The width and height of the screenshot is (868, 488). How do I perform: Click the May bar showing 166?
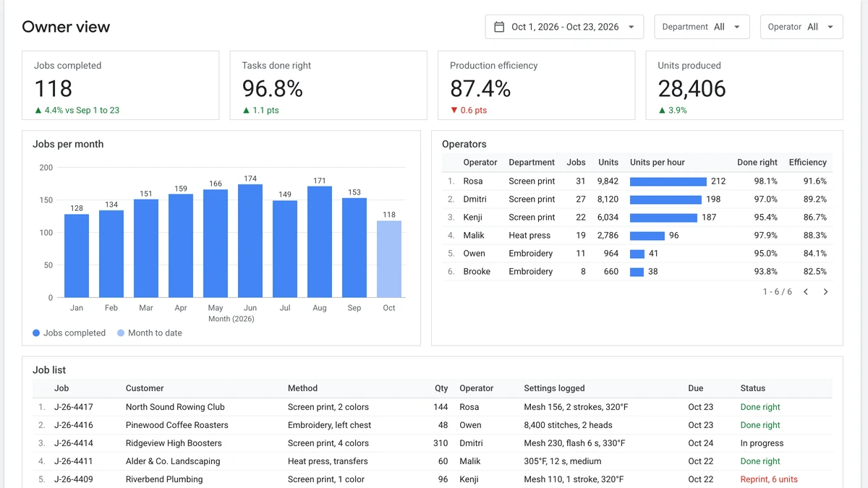216,244
